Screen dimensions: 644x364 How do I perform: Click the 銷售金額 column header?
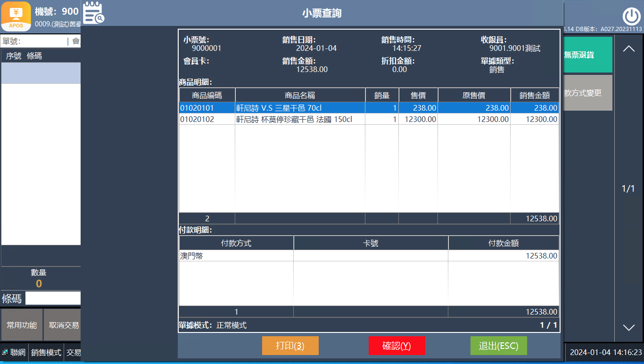tap(534, 95)
